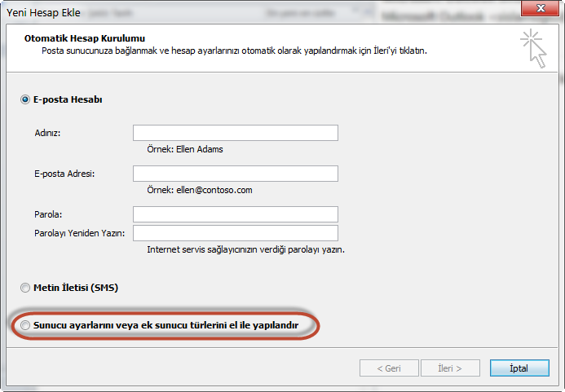The image size is (565, 392).
Task: Select the Parolayı Yeniden Yazın field
Action: tap(236, 233)
